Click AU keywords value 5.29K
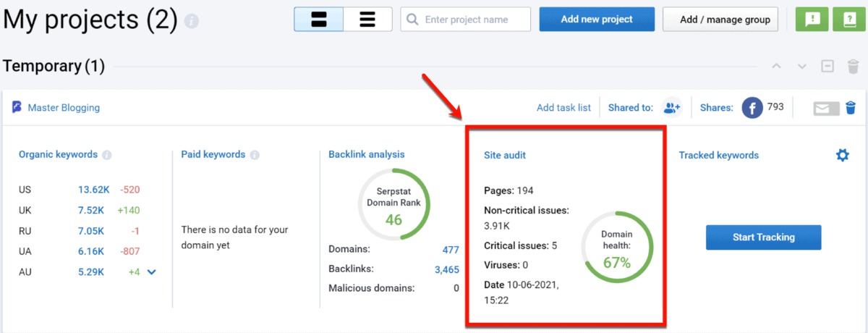Viewport: 868px width, 333px height. (92, 272)
